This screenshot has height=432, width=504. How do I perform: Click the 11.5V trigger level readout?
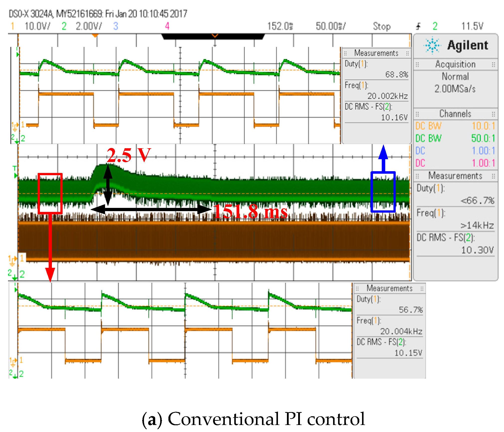[472, 26]
